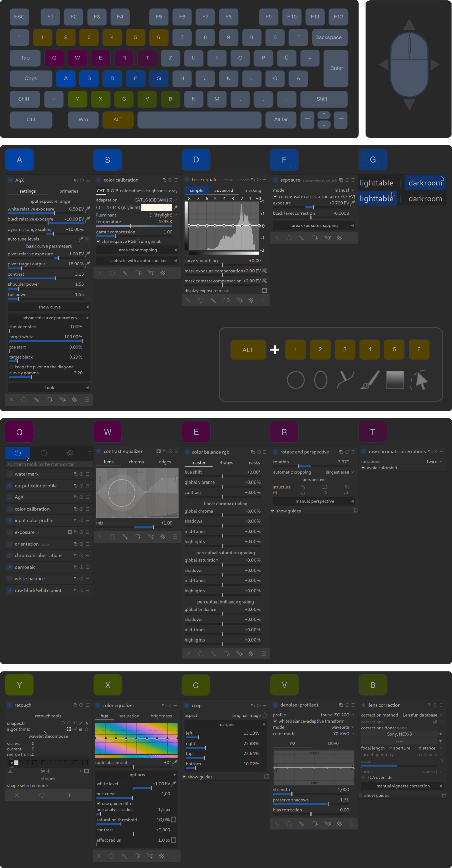This screenshot has width=452, height=868.
Task: Open the automatic cropping dropdown
Action: pos(339,472)
